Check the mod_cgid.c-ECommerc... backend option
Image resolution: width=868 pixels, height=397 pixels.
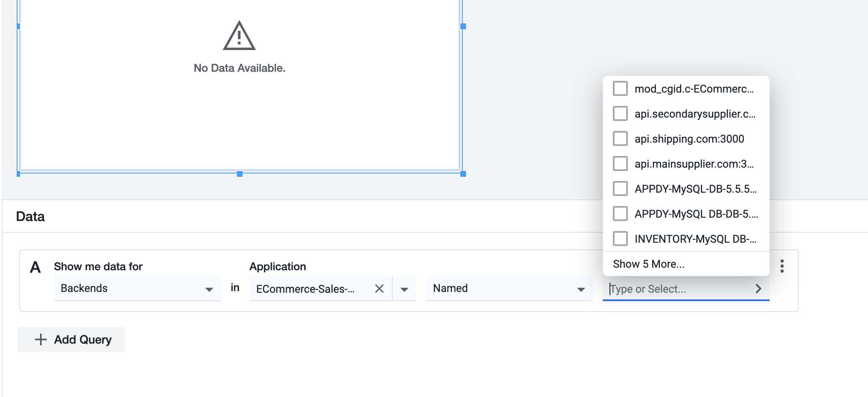pos(620,89)
